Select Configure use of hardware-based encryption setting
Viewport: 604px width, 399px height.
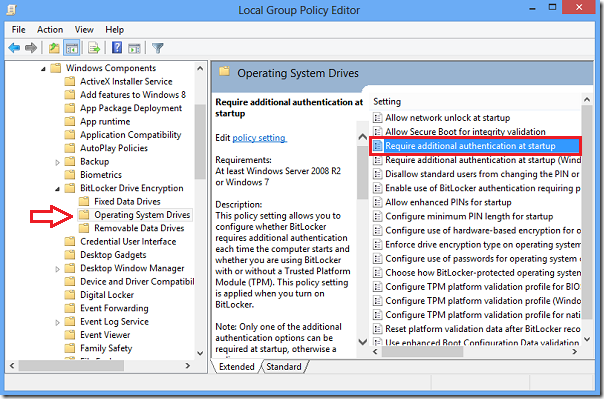482,231
